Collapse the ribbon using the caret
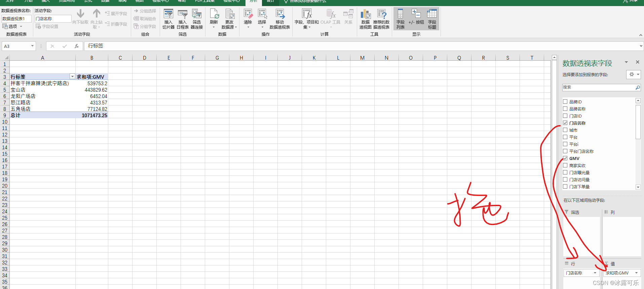Screen dimensions: 644x289 (641, 35)
